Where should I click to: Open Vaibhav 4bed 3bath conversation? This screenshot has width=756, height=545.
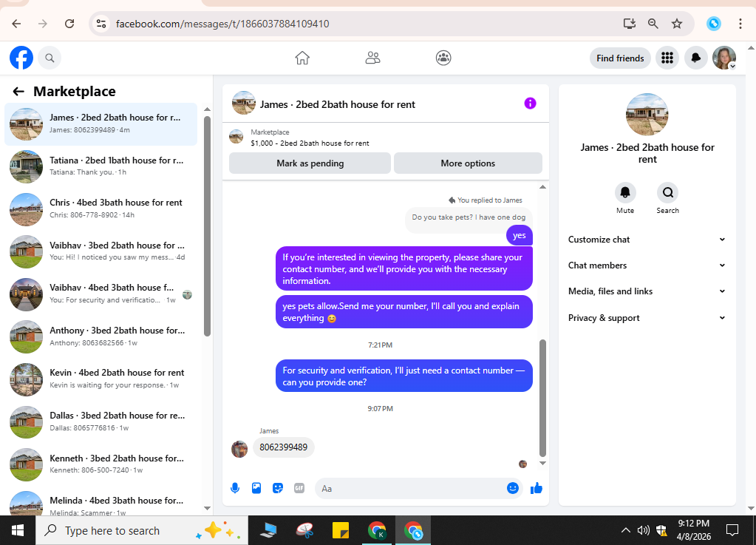101,294
